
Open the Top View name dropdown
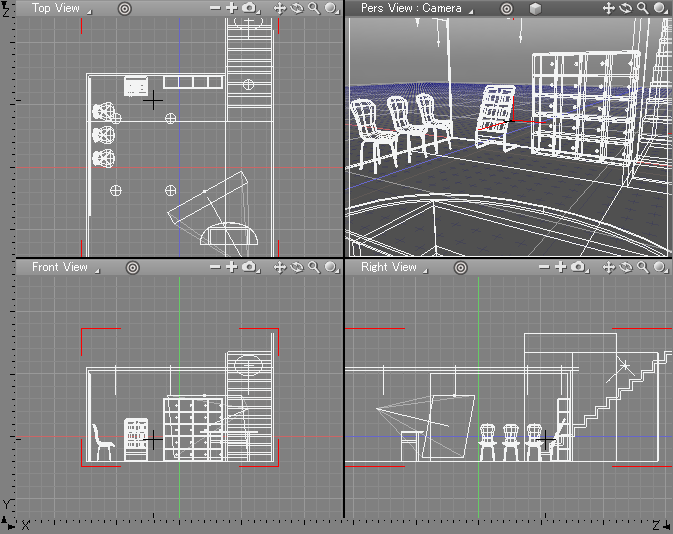[61, 8]
